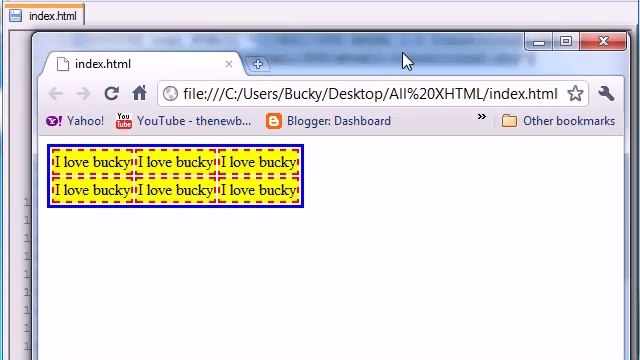The image size is (640, 360).
Task: Select the index.html browser tab
Action: coord(142,64)
